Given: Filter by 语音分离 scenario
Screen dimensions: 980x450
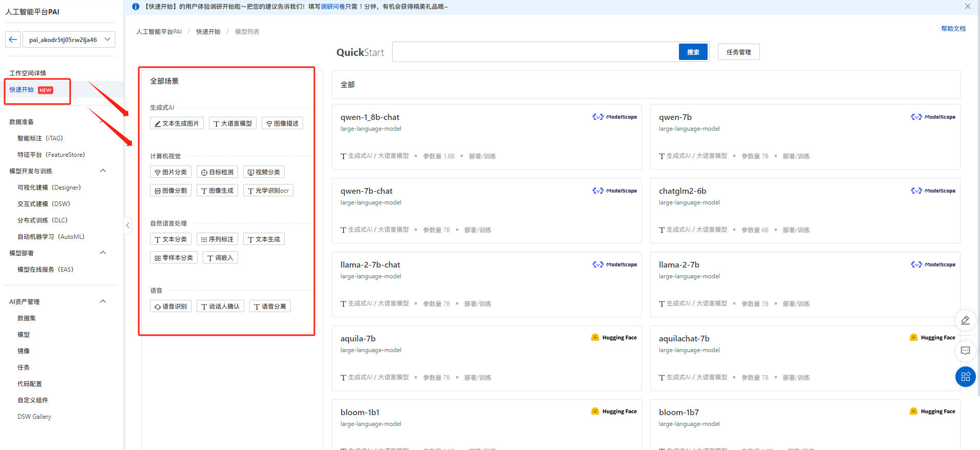Looking at the screenshot, I should click(270, 306).
